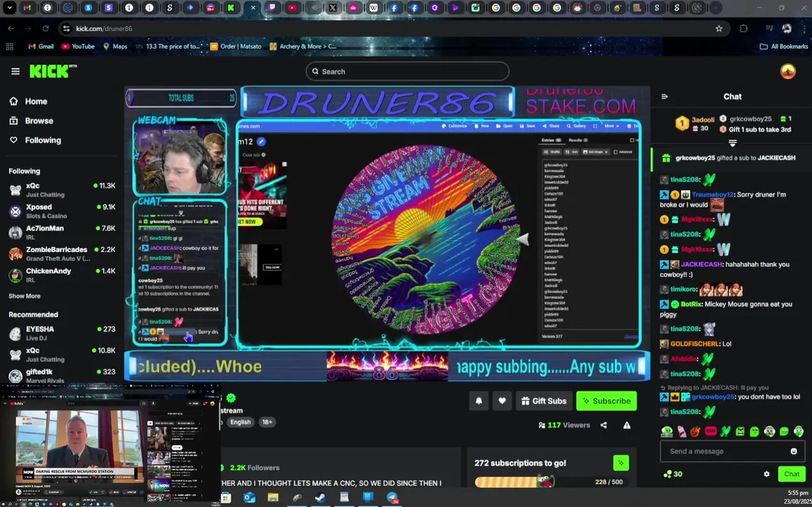Expand the following list with Show More
812x507 pixels.
25,296
